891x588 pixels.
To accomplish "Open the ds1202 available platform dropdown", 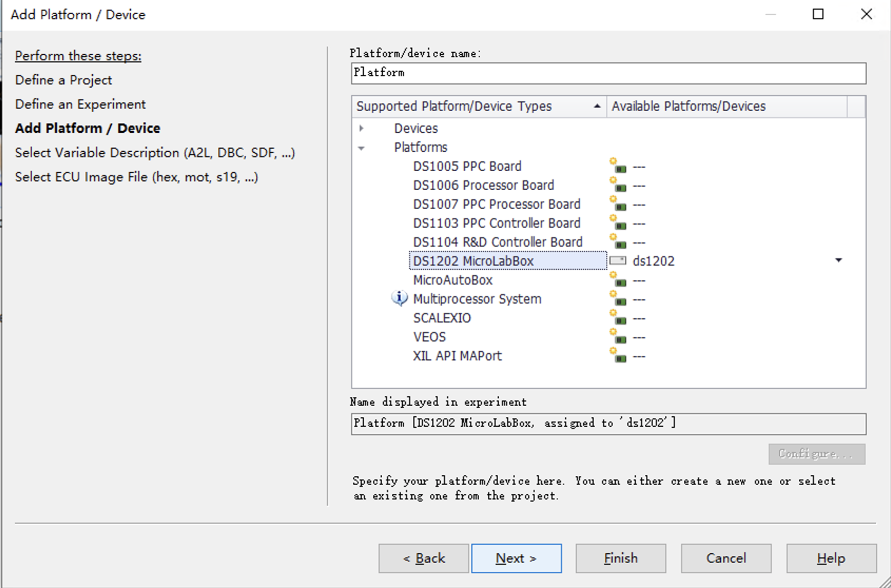I will click(838, 260).
